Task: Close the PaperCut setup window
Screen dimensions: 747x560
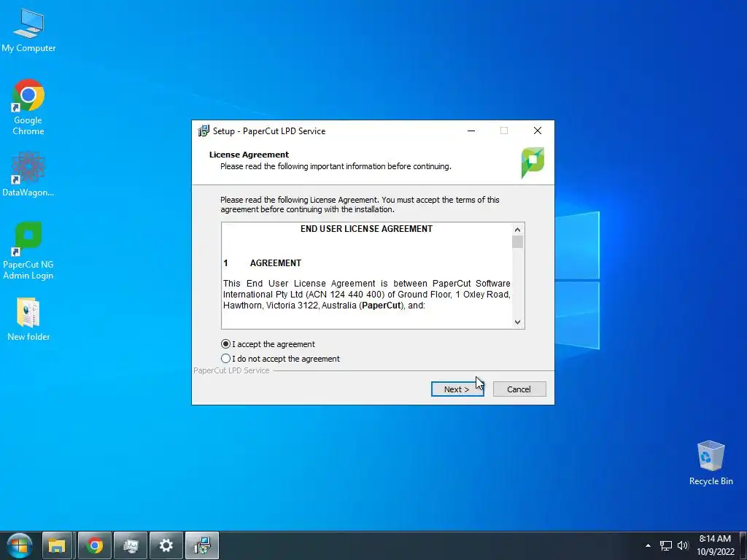Action: tap(538, 131)
